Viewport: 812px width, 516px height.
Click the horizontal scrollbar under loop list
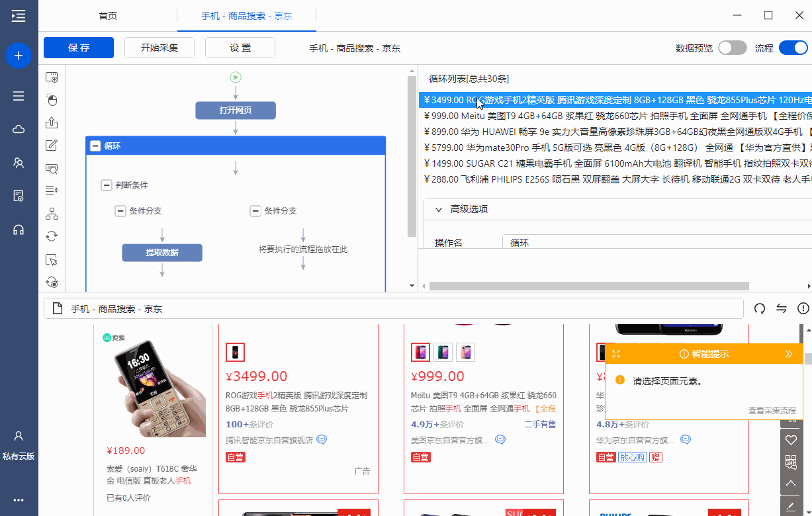coord(589,286)
